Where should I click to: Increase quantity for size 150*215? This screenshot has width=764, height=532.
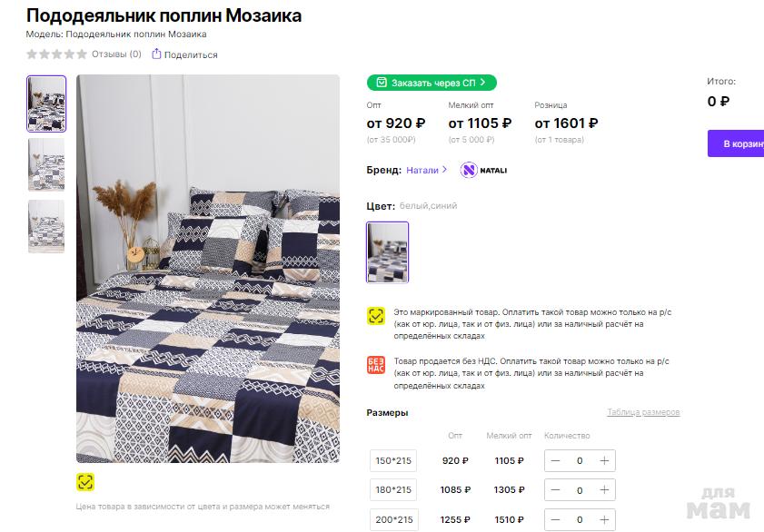[604, 460]
